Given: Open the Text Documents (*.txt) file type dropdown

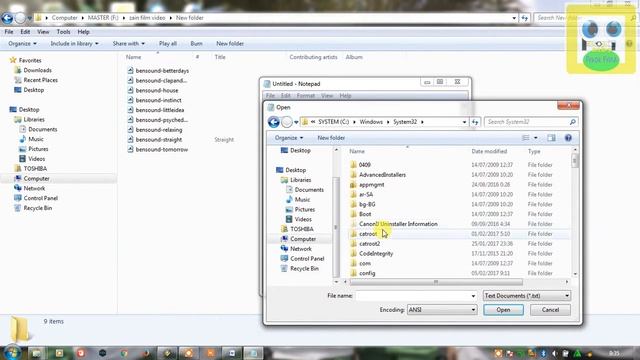Looking at the screenshot, I should (x=527, y=296).
